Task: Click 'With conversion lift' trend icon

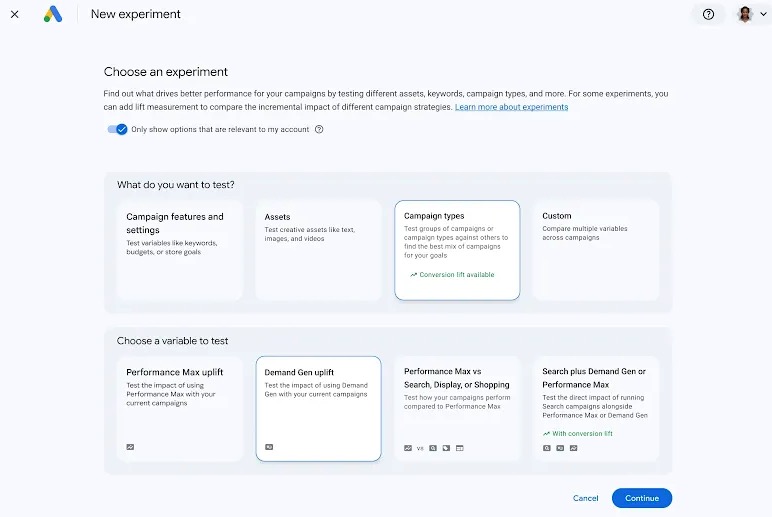Action: pos(546,434)
